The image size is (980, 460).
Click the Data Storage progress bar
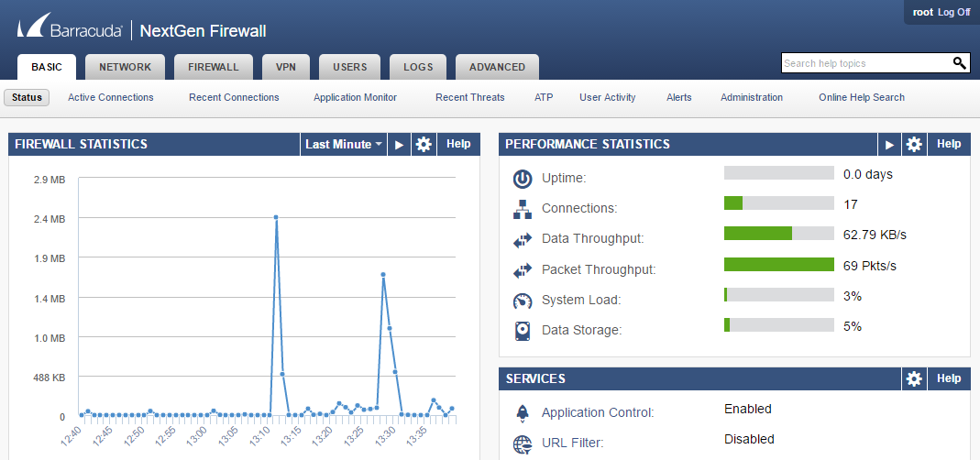click(x=778, y=325)
